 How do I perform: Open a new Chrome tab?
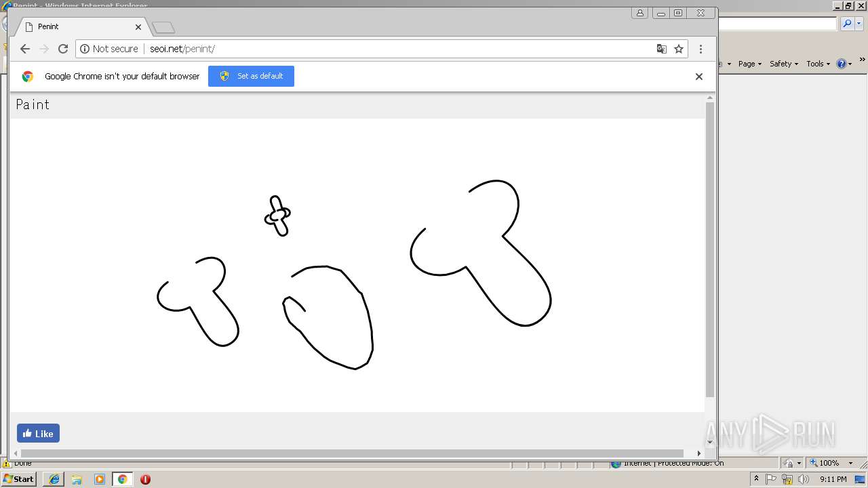(x=163, y=27)
